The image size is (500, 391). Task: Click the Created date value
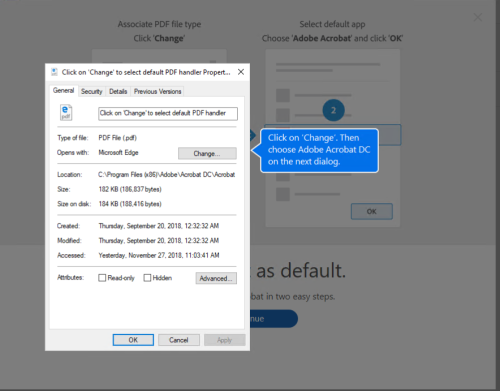(x=159, y=226)
